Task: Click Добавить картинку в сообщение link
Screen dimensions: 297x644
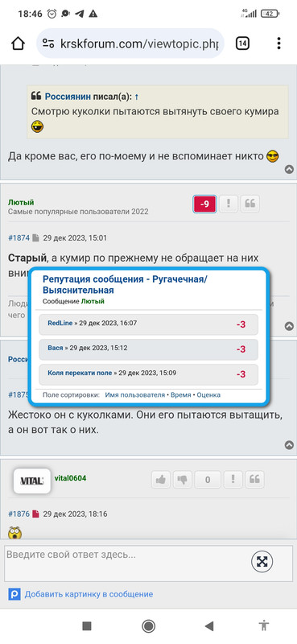Action: (x=89, y=594)
